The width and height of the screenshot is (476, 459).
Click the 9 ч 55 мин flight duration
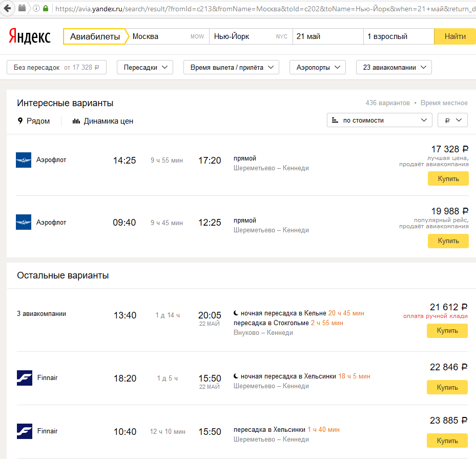167,160
